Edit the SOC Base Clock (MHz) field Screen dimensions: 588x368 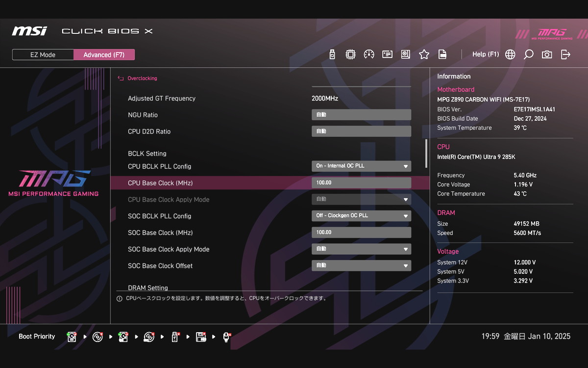[x=361, y=232]
